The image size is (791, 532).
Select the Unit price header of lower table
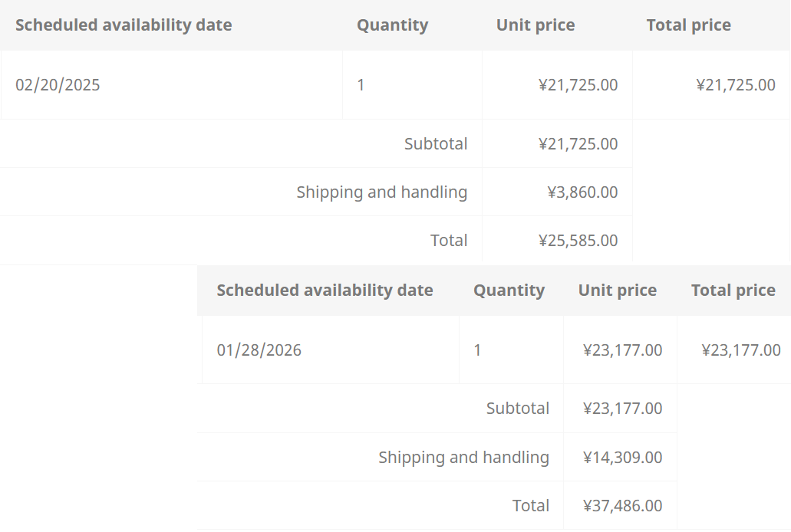click(x=617, y=291)
